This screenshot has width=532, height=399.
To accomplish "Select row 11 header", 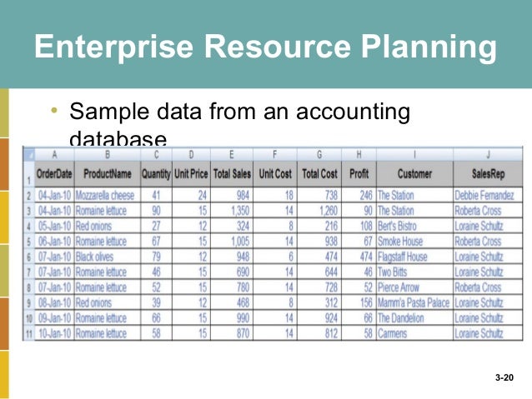I will coord(29,333).
